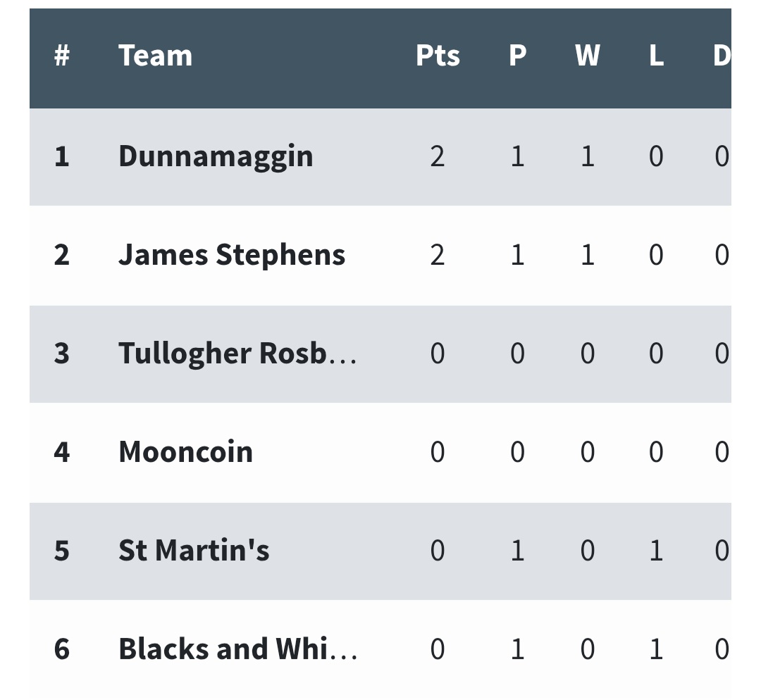Image resolution: width=761 pixels, height=700 pixels.
Task: Click the partially visible D column header
Action: (721, 56)
